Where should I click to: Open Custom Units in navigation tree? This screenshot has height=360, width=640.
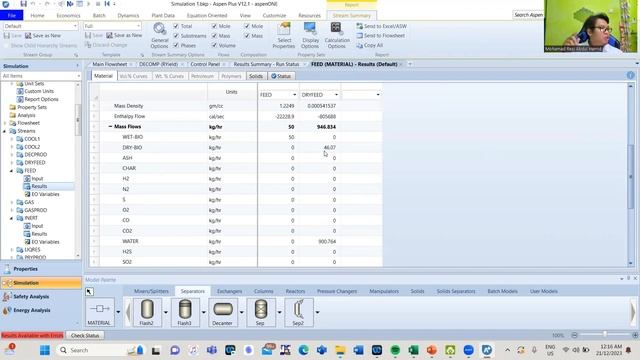coord(39,91)
